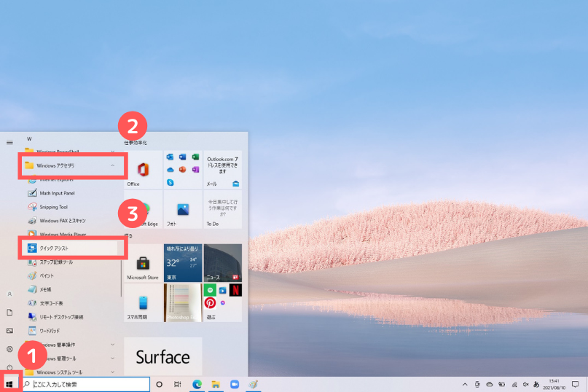The height and width of the screenshot is (392, 588).
Task: Open Task View in taskbar
Action: pos(177,384)
